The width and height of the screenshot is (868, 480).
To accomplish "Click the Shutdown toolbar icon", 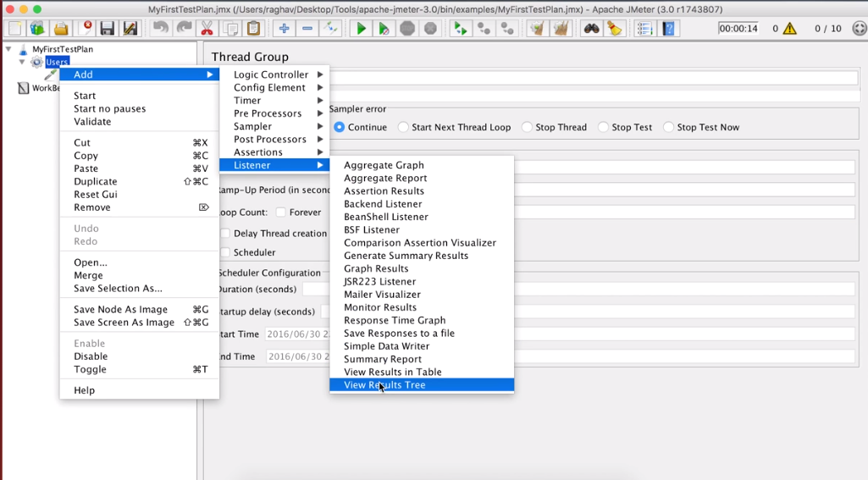I will pos(431,28).
